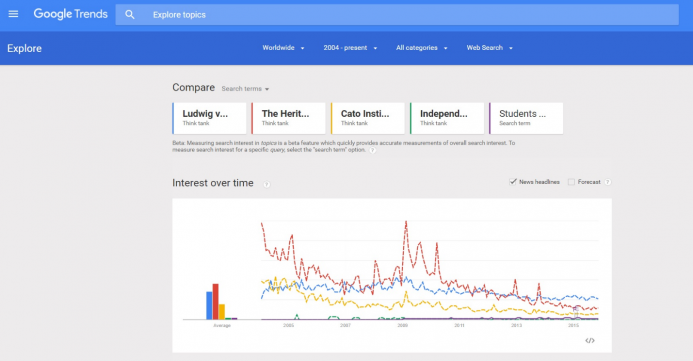Click the help icon beside Forecast
Viewport: 693px width, 361px height.
click(x=608, y=182)
